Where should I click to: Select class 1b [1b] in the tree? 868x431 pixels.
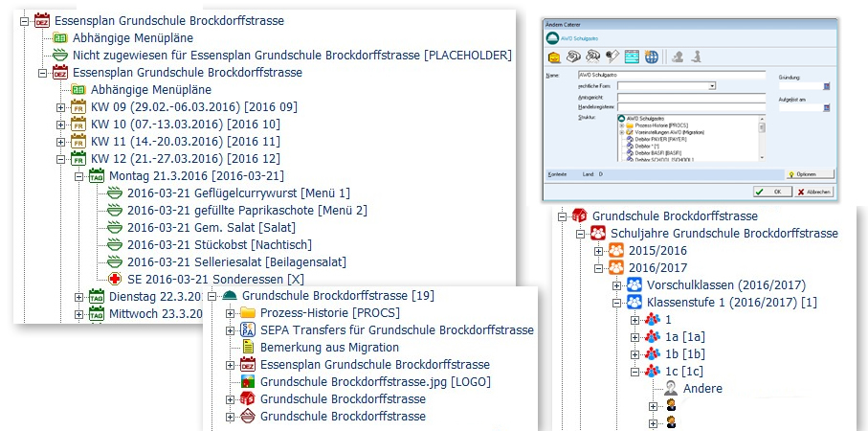click(686, 354)
